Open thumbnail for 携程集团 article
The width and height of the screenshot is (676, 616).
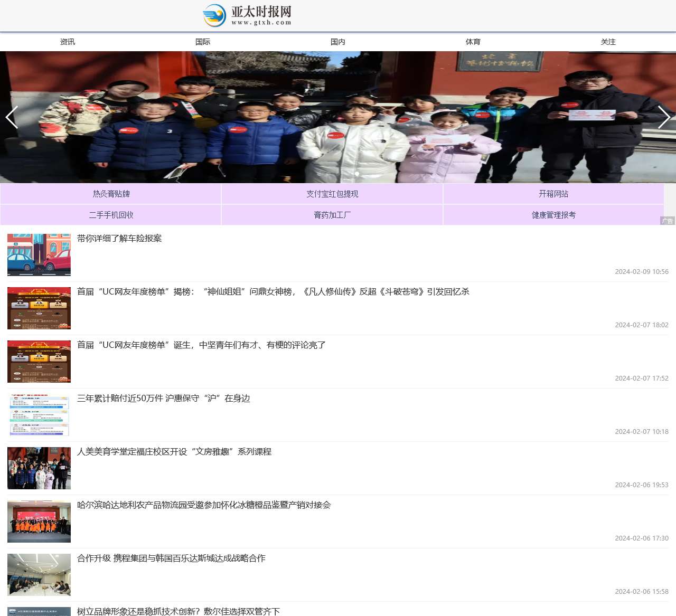pos(39,575)
